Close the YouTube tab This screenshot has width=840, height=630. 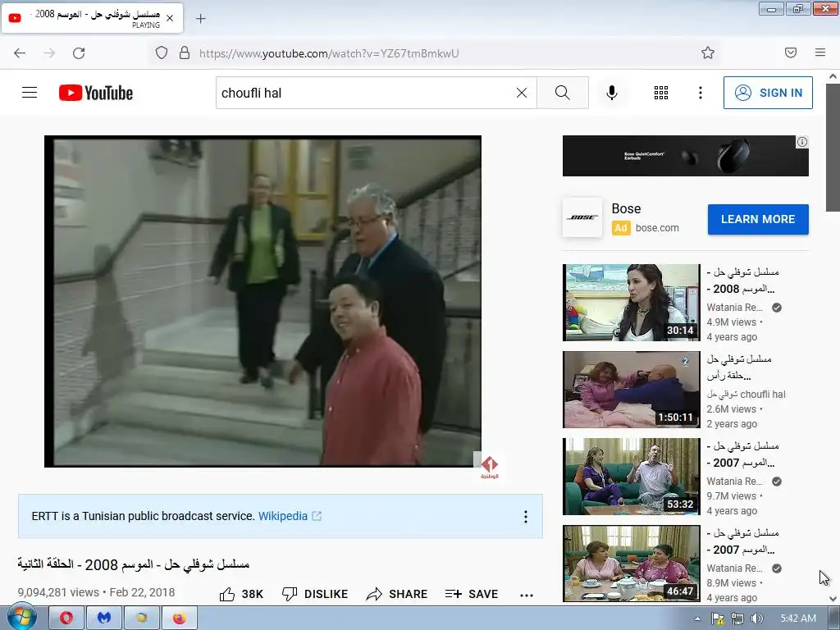coord(170,18)
